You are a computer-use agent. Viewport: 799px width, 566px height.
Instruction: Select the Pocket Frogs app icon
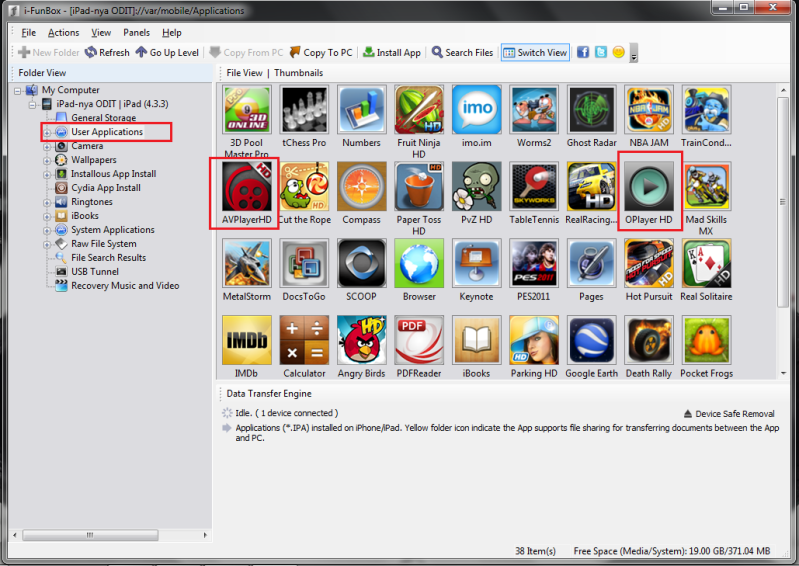pyautogui.click(x=706, y=340)
